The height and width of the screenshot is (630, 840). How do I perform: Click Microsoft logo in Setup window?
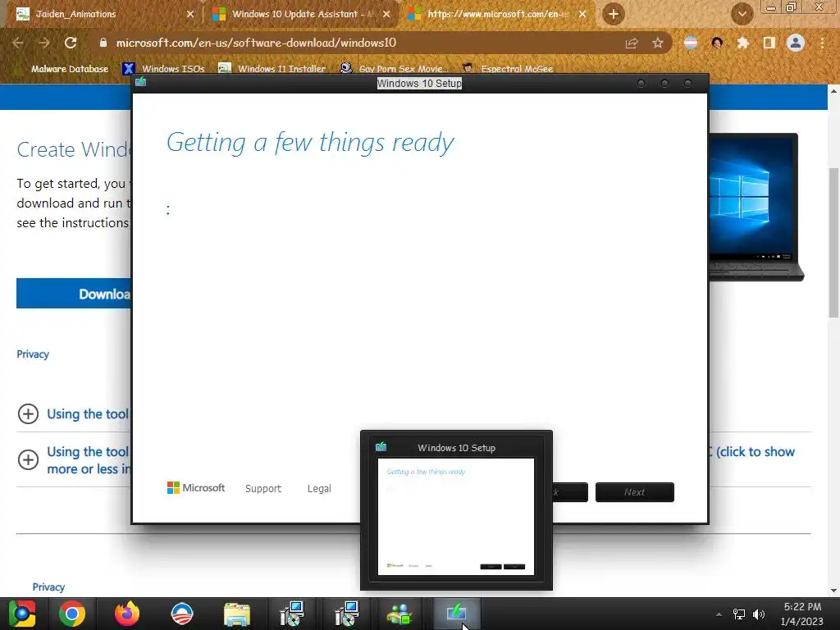point(196,488)
